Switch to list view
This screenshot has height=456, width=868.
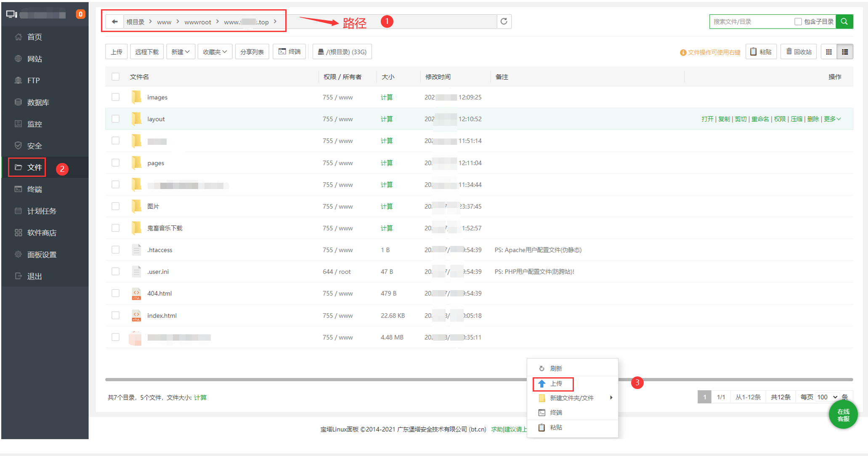point(845,52)
